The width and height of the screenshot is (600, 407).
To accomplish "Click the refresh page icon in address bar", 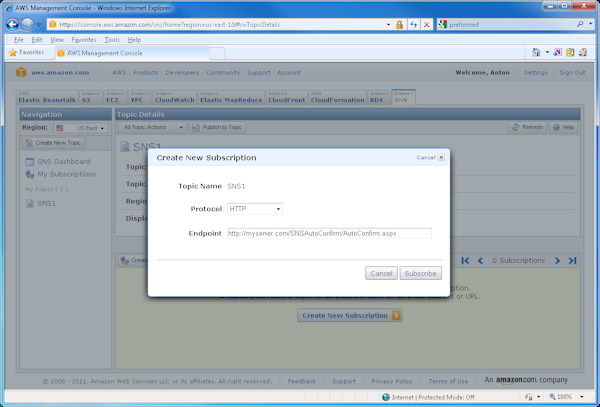I will pos(413,24).
